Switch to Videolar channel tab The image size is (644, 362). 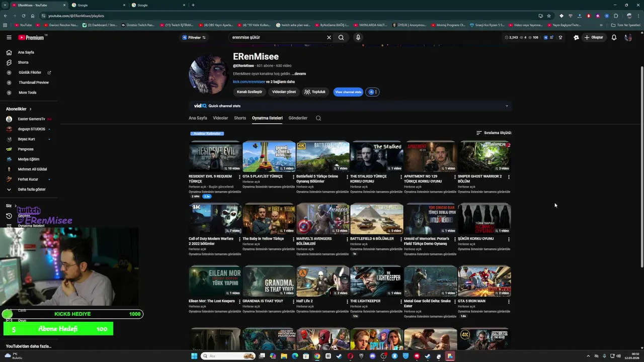coord(220,118)
